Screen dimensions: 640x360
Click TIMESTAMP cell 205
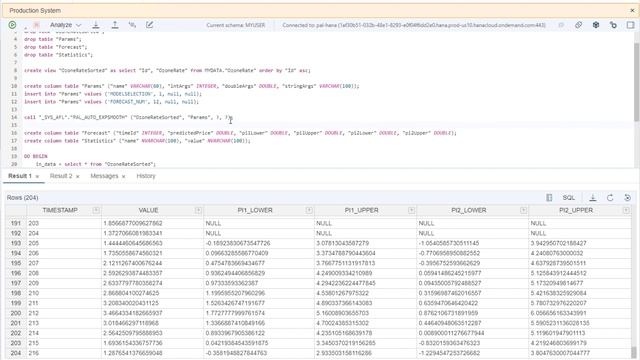(64, 243)
